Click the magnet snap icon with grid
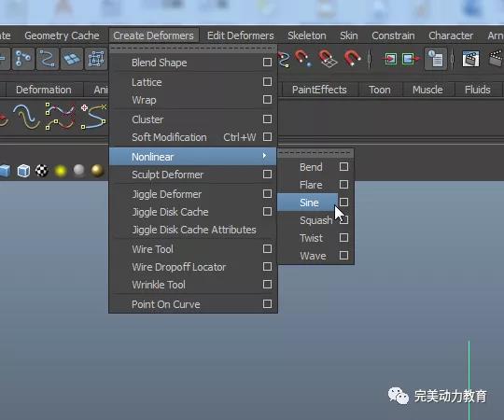504x420 pixels. click(328, 59)
